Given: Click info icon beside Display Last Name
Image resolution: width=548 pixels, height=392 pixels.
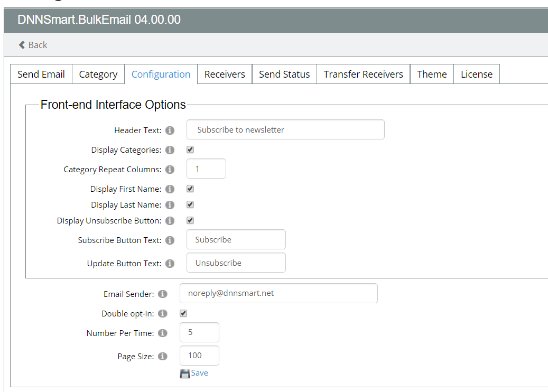Looking at the screenshot, I should [170, 205].
